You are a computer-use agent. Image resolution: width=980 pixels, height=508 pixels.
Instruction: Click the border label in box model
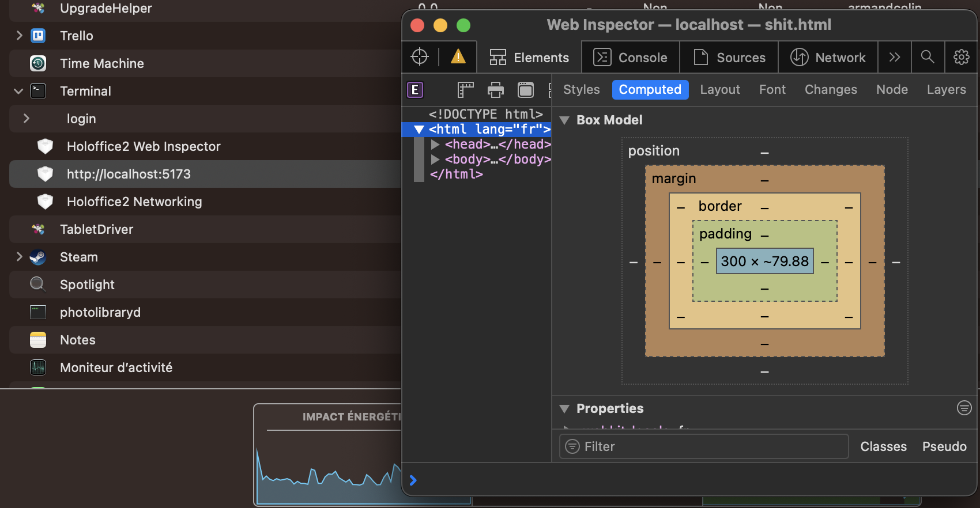[720, 206]
